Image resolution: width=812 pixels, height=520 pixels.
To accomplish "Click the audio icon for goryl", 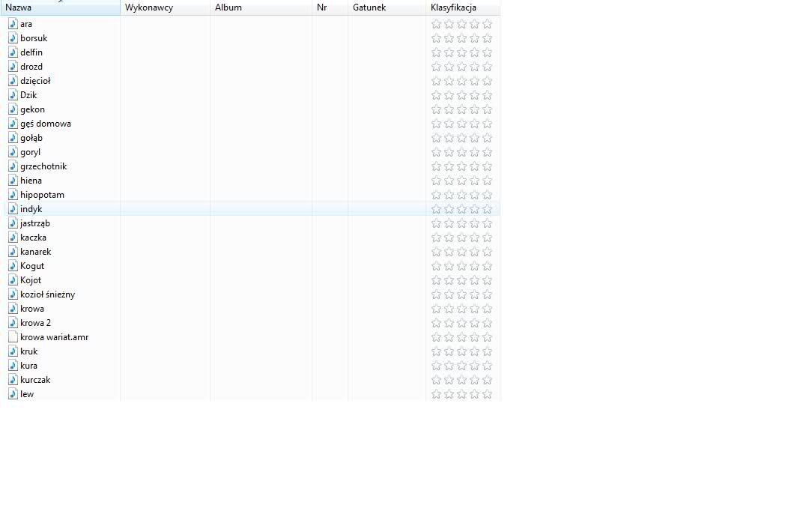I will (13, 152).
